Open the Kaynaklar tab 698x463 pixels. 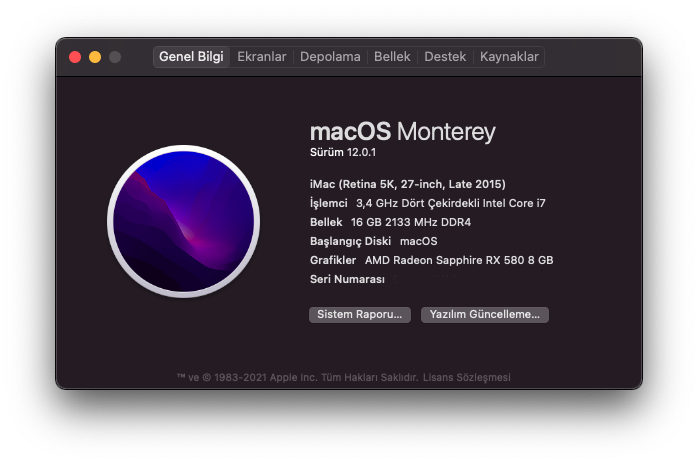click(509, 57)
